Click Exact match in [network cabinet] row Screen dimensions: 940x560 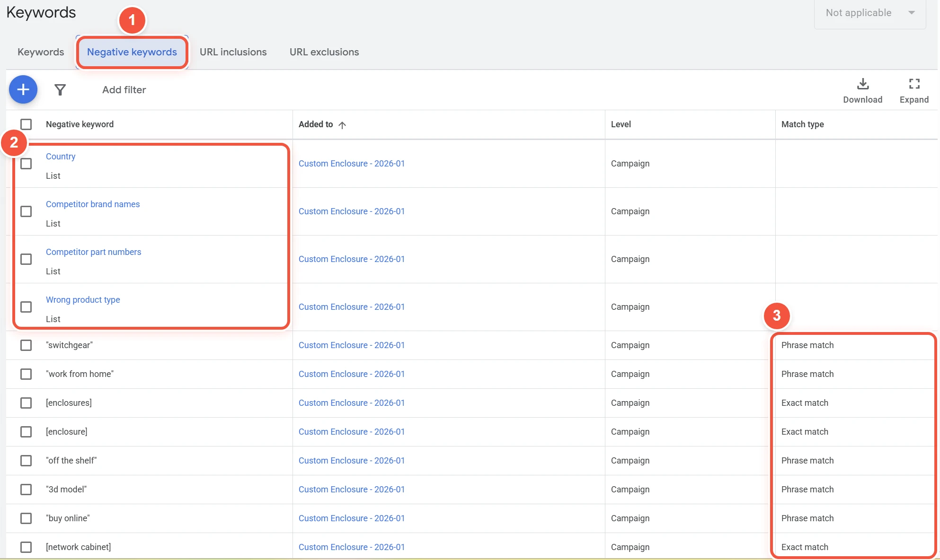805,547
